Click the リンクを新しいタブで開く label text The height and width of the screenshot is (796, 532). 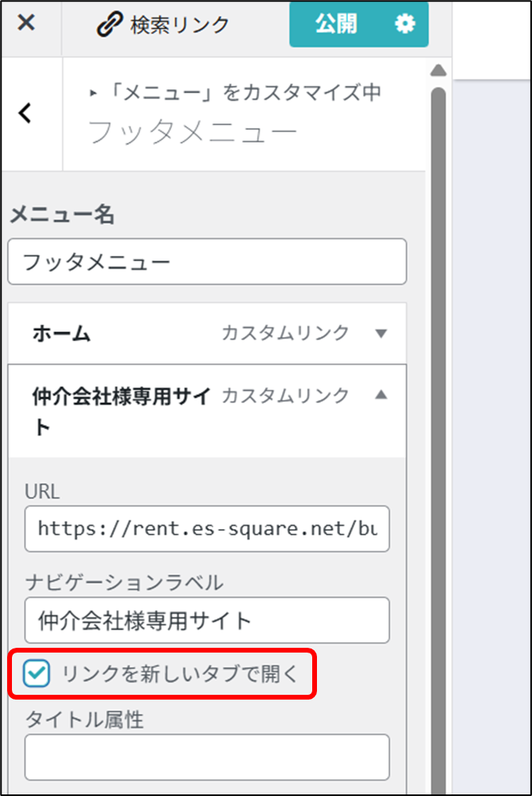coord(179,674)
